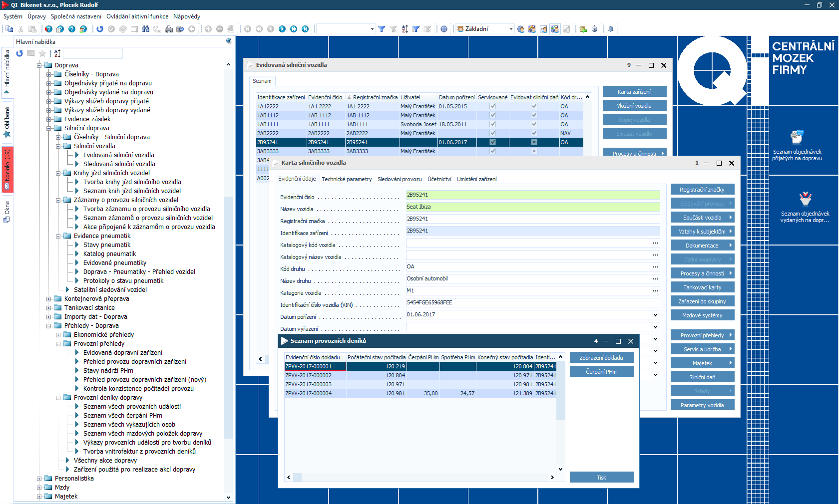The image size is (839, 504).
Task: Click the A-Z sort icon in Hlavní nabídka panel
Action: click(57, 53)
